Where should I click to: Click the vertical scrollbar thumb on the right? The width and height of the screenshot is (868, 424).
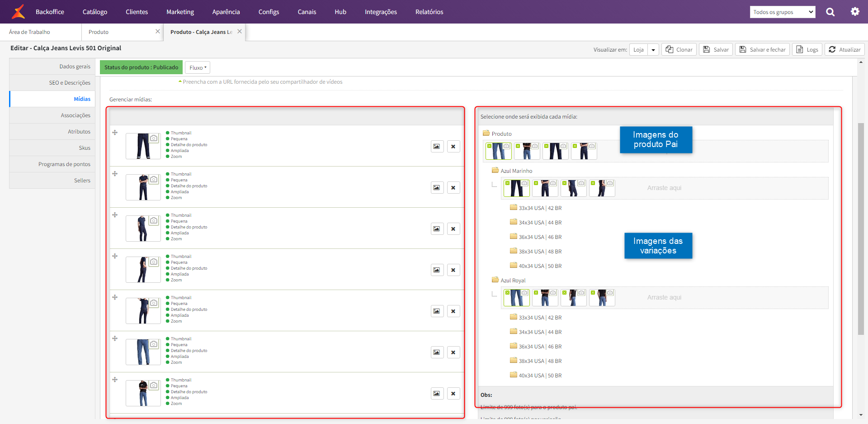[861, 229]
